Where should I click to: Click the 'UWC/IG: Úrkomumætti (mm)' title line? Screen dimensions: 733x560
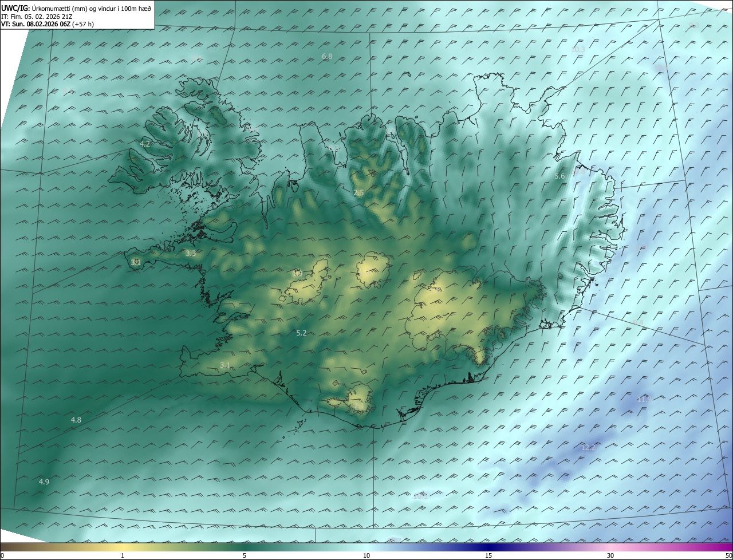[76, 8]
